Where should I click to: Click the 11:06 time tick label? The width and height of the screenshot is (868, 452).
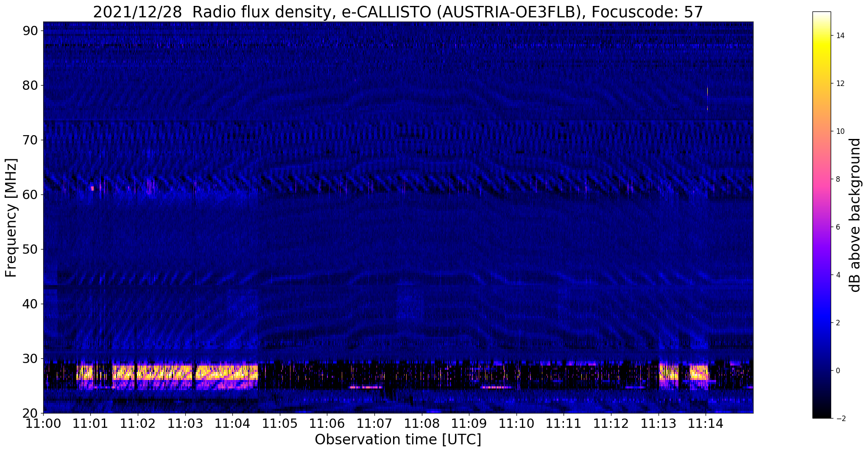point(327,423)
